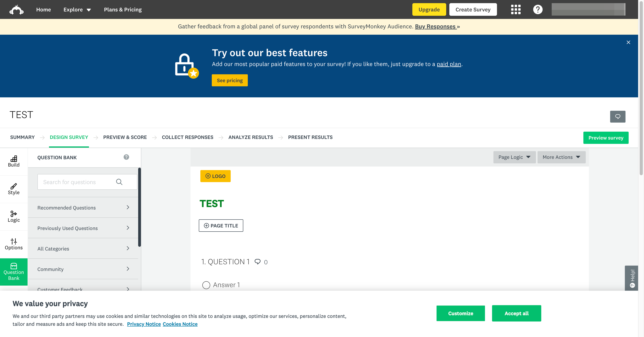644x337 pixels.
Task: Click Home in the top navigation
Action: coord(43,9)
